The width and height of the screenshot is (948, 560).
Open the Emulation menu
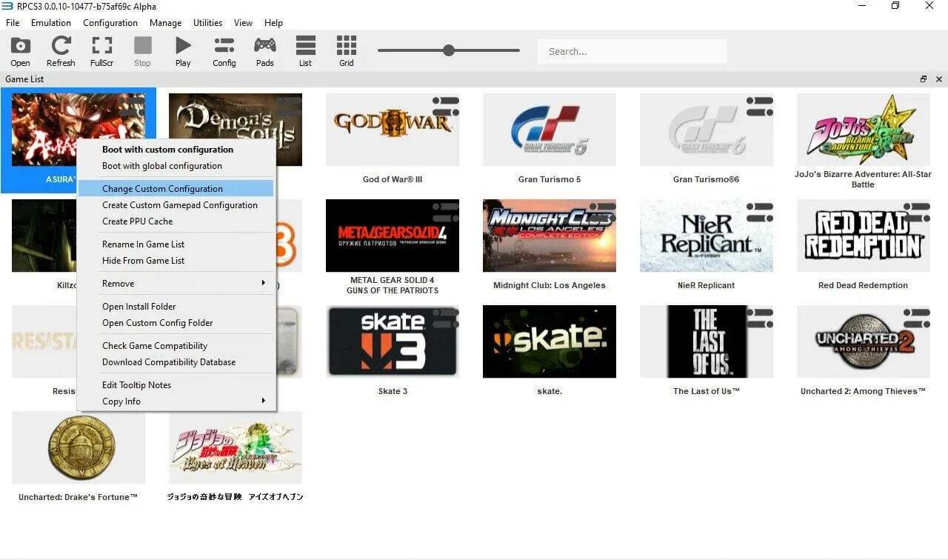tap(51, 23)
